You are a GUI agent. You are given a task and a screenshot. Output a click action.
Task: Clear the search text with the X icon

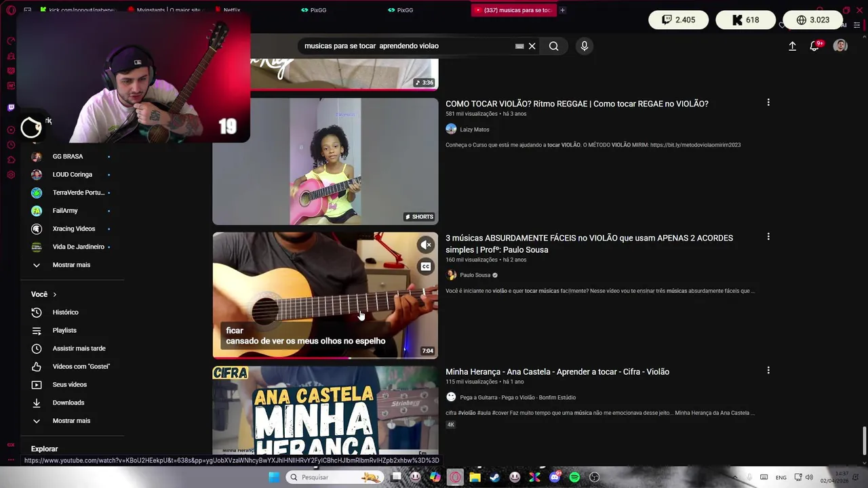pos(532,46)
